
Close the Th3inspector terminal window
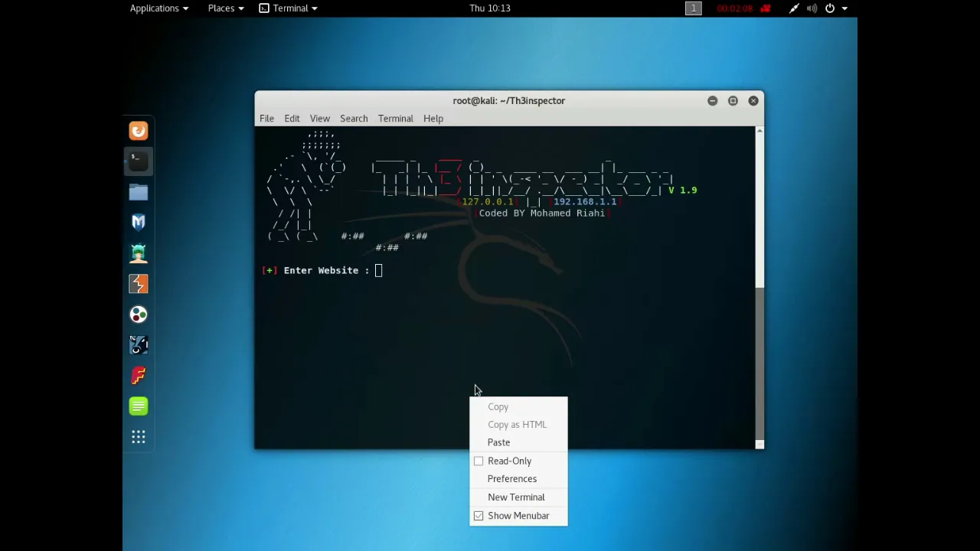(753, 101)
